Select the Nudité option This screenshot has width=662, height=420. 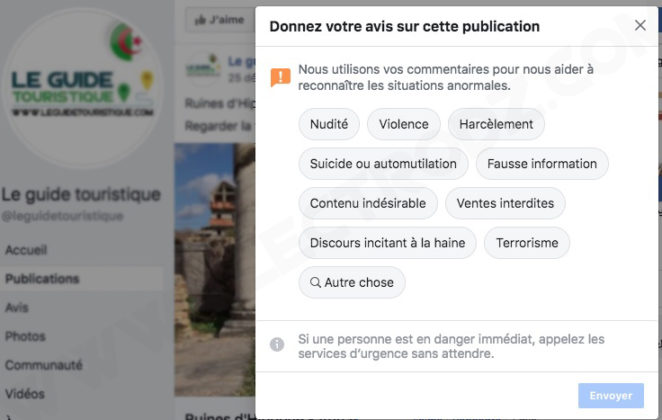tap(329, 124)
